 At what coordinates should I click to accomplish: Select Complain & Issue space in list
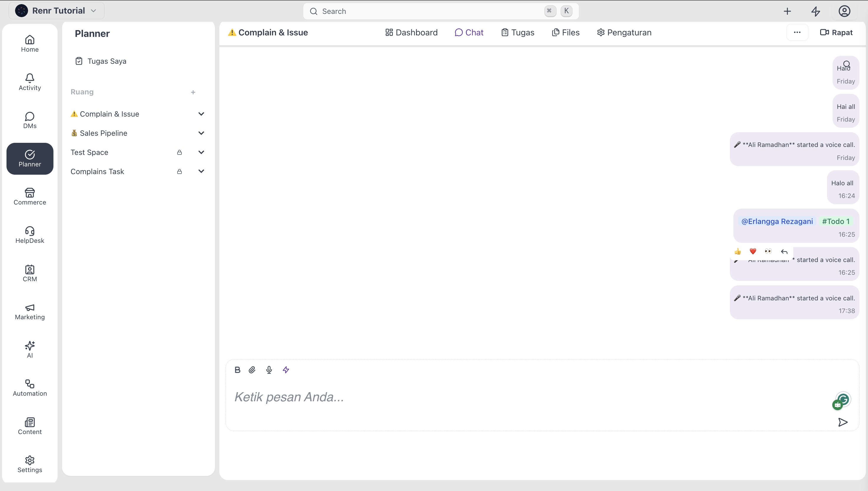point(105,114)
